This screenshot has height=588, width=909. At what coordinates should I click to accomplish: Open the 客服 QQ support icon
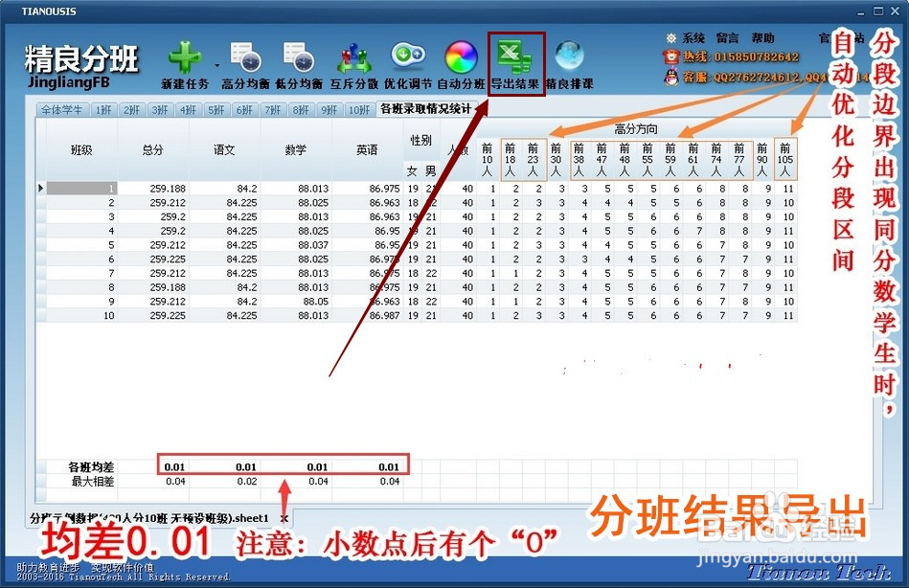point(670,74)
